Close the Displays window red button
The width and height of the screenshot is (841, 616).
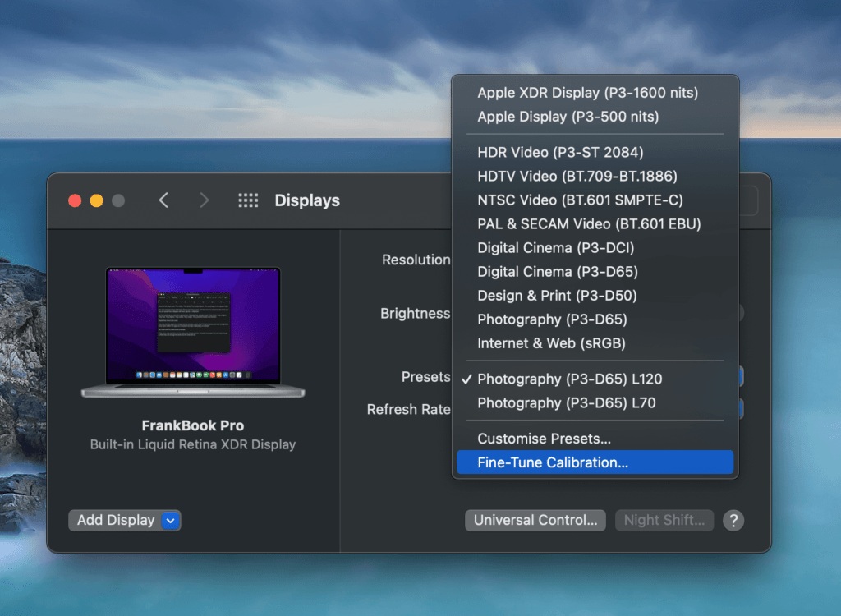75,200
